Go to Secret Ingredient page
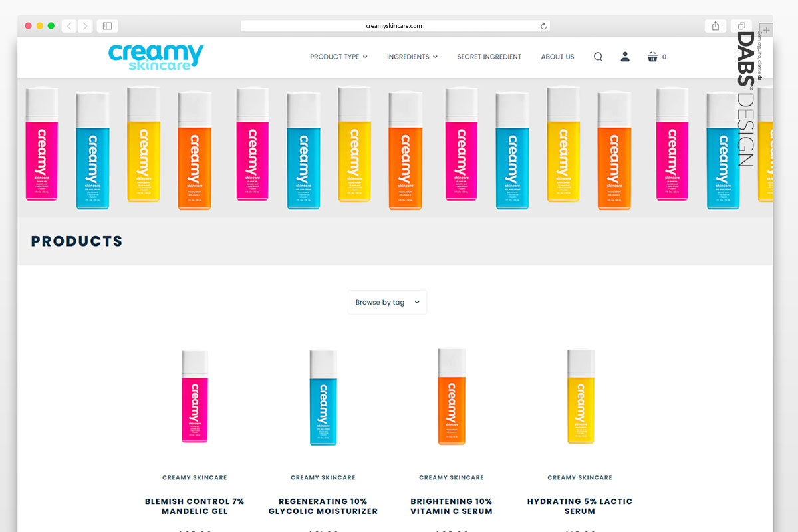Screen dimensions: 798x532 coord(489,57)
